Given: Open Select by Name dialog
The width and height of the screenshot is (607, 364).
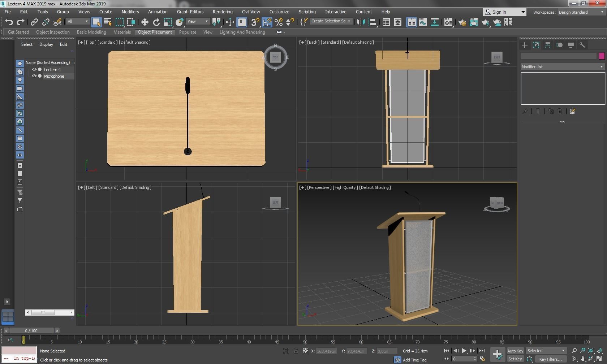Looking at the screenshot, I should pos(108,22).
